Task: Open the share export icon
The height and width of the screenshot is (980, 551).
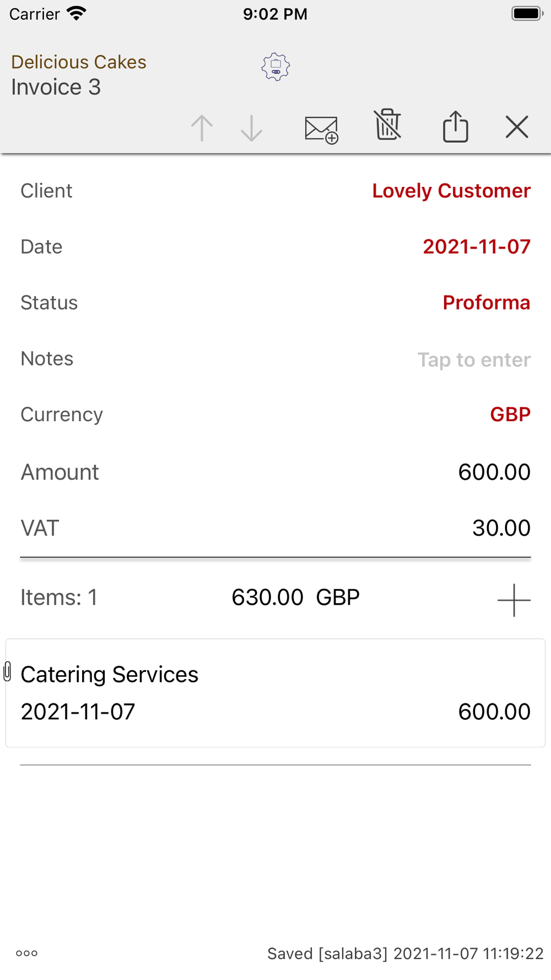Action: [x=456, y=127]
